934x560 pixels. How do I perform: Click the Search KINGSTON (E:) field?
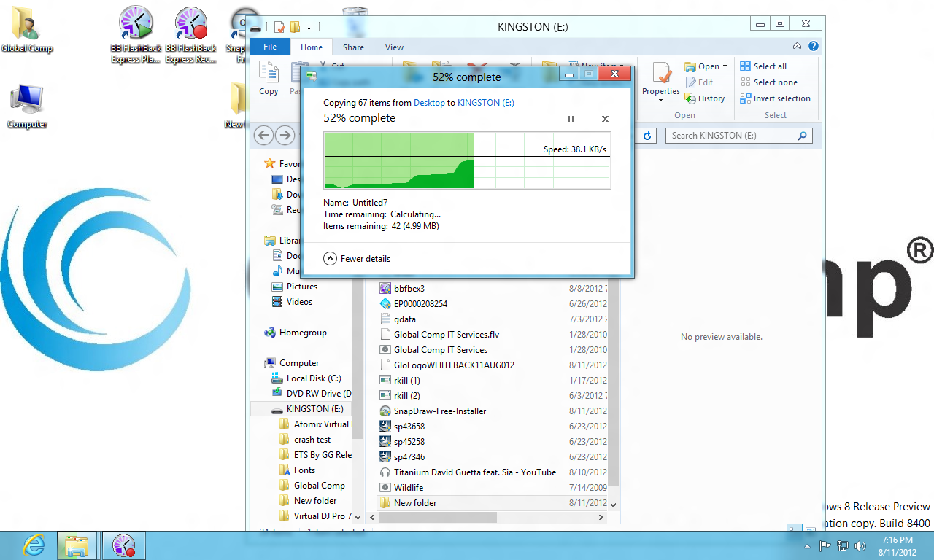[738, 135]
